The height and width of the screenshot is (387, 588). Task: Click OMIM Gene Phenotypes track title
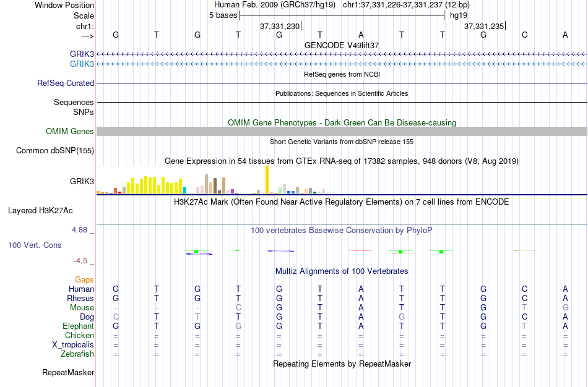342,122
